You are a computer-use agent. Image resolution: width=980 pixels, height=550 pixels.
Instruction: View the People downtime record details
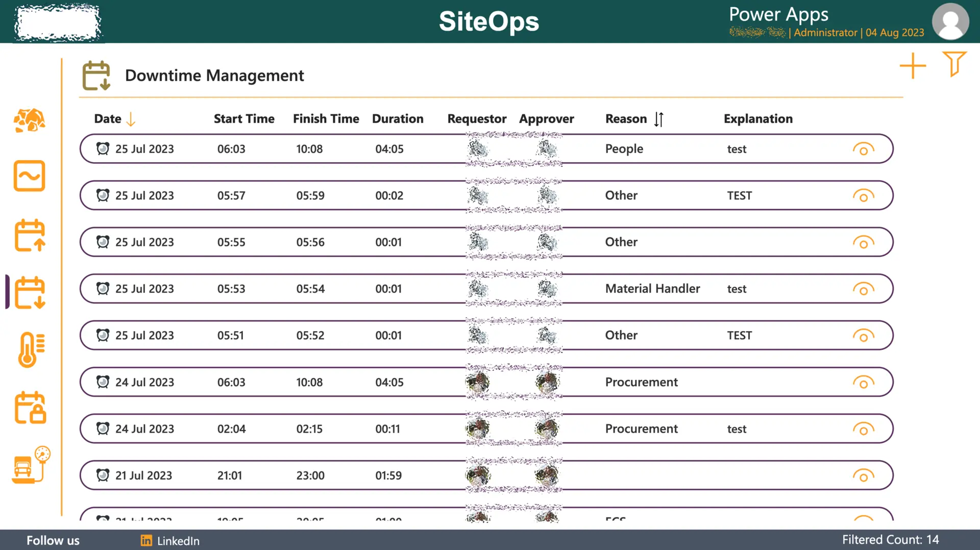click(863, 149)
